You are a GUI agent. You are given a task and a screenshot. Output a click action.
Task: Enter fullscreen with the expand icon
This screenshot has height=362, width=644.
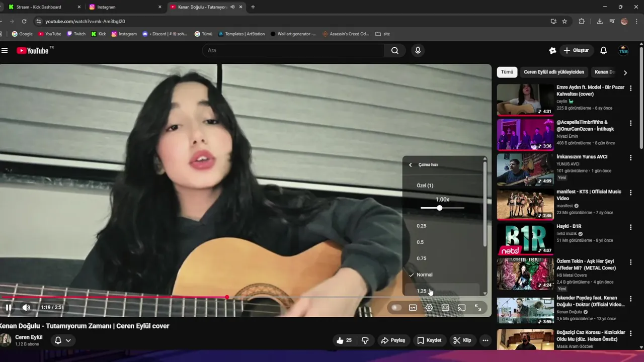click(x=478, y=307)
